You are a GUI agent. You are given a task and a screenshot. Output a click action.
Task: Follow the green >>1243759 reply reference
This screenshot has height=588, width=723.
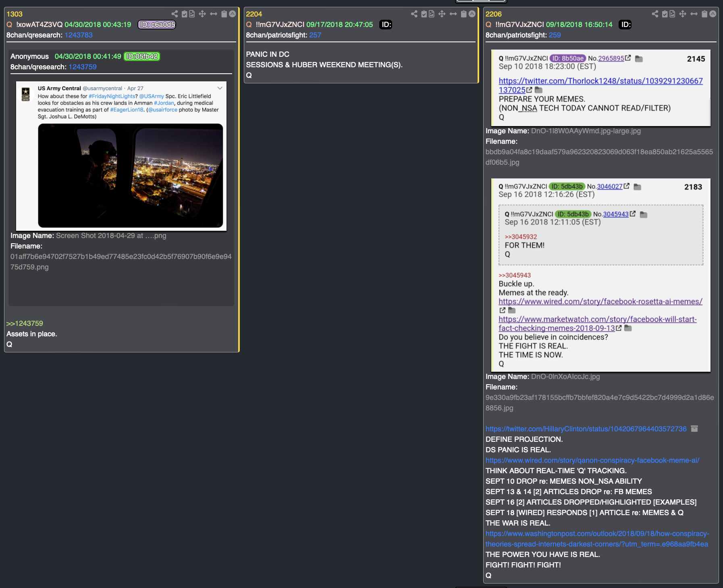(x=25, y=323)
